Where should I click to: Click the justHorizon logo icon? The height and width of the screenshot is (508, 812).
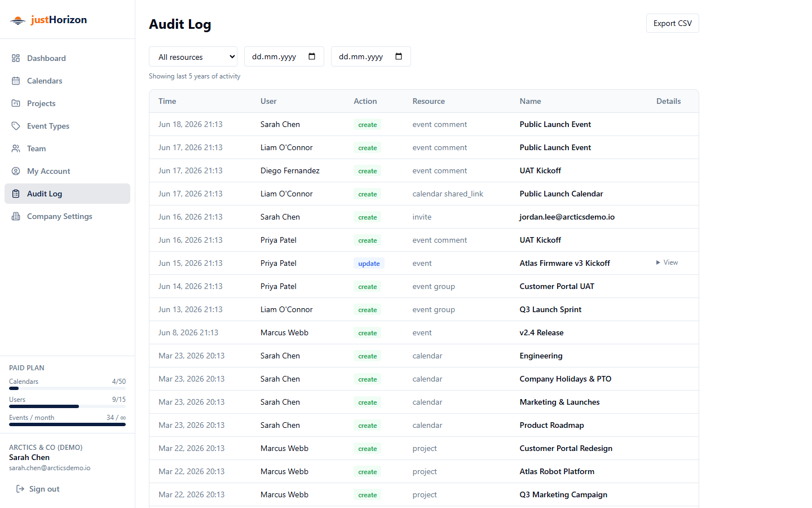[x=17, y=20]
